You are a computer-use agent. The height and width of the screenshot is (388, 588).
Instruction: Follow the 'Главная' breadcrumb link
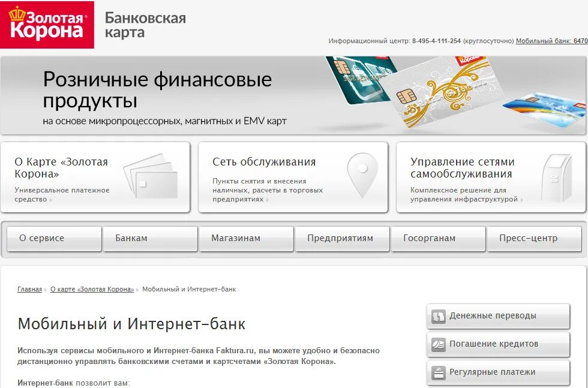coord(29,290)
